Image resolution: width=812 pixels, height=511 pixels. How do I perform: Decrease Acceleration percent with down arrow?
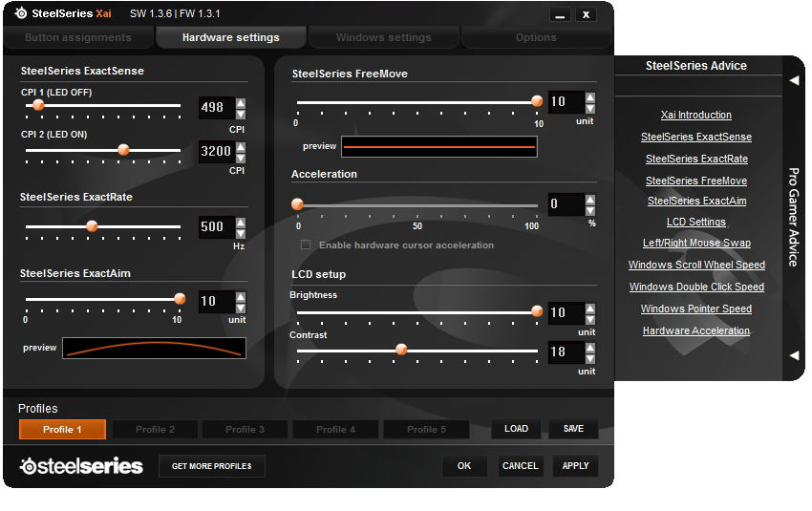590,210
